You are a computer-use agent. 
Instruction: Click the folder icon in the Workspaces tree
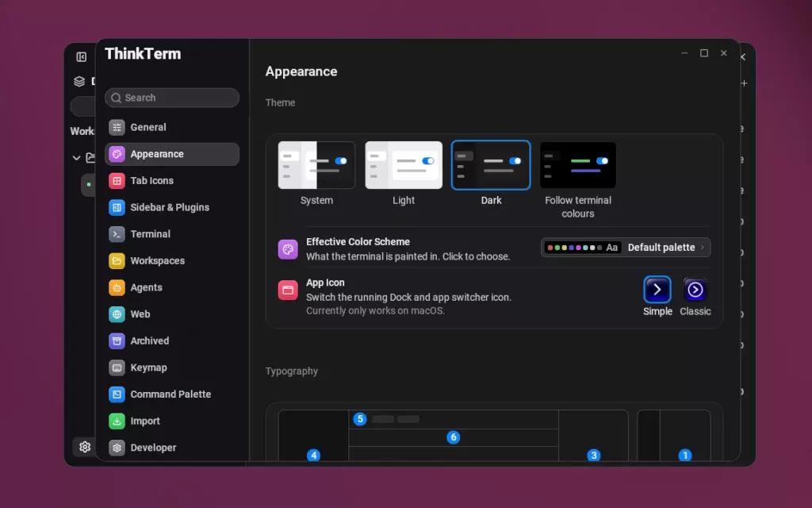point(90,157)
